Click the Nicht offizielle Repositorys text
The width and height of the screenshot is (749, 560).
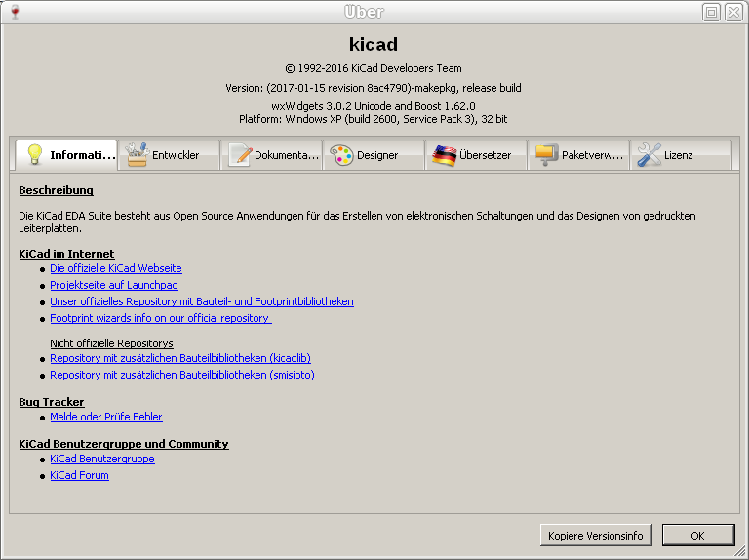(111, 343)
